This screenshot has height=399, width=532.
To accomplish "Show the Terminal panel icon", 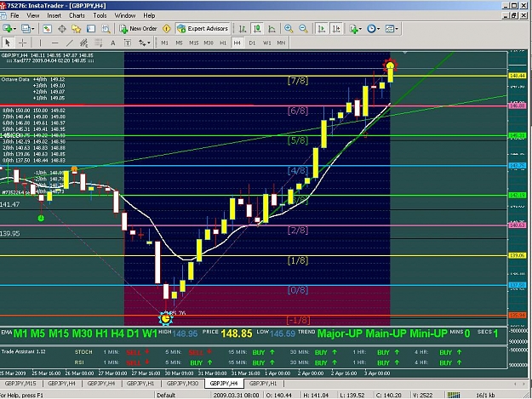I will pos(91,29).
